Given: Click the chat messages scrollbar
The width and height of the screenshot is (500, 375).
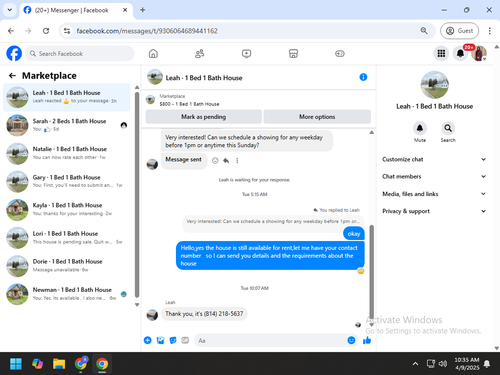Looking at the screenshot, I should click(371, 272).
